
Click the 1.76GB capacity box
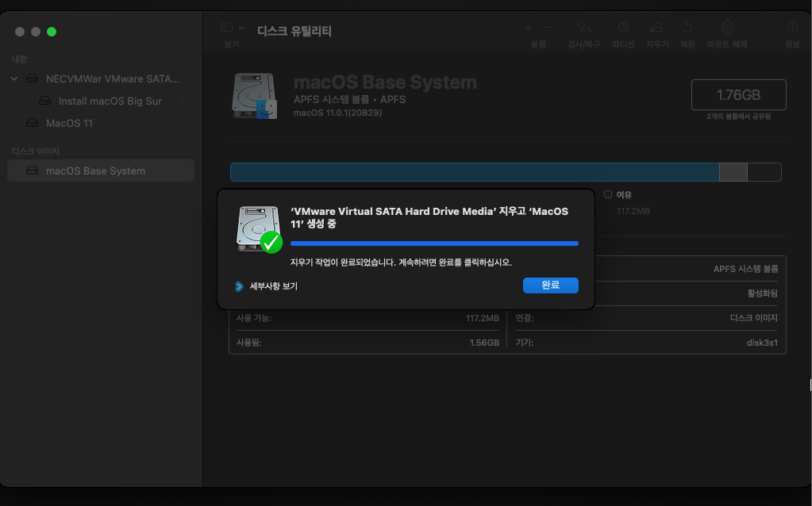[x=738, y=94]
